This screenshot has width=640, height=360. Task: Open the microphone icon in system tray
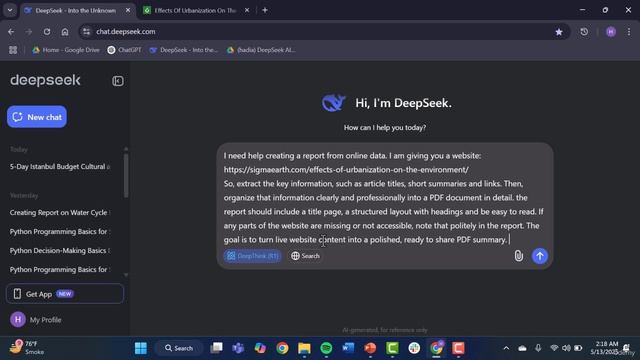pyautogui.click(x=538, y=348)
